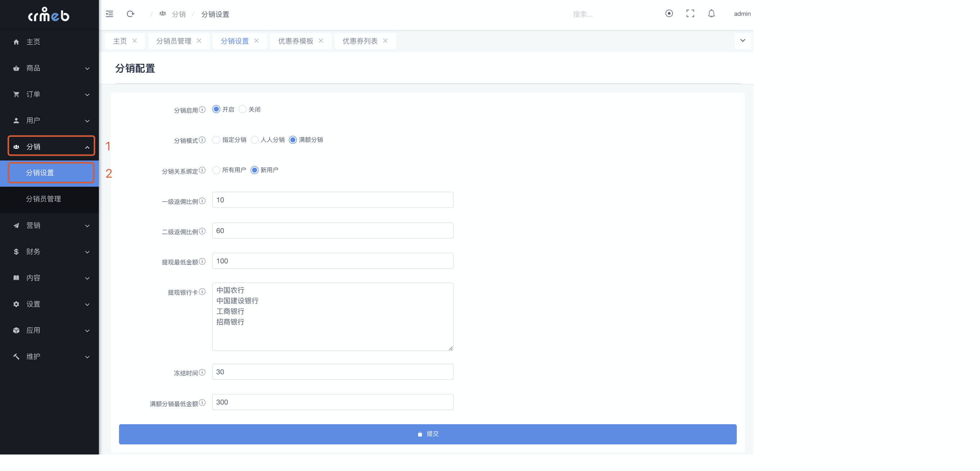
Task: Expand the 商品 sidebar menu
Action: [x=49, y=68]
